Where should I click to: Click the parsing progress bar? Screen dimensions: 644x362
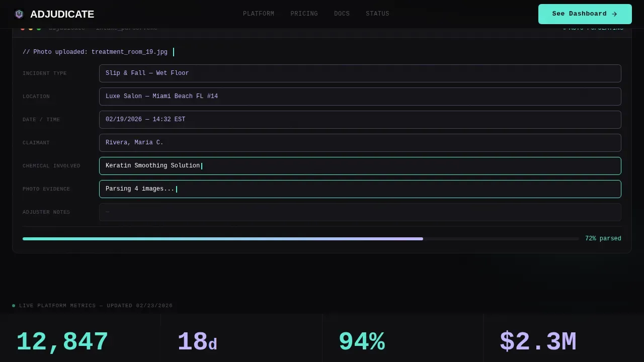[301, 239]
